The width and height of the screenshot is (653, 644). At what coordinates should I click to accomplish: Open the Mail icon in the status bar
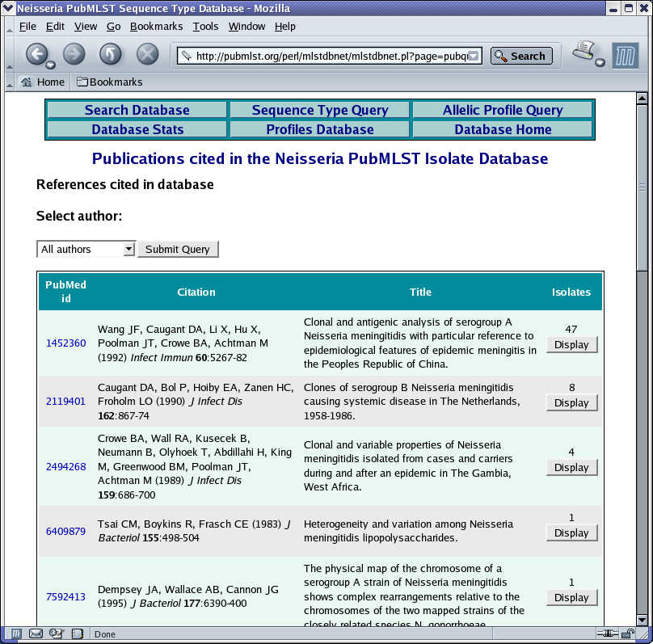[x=36, y=634]
